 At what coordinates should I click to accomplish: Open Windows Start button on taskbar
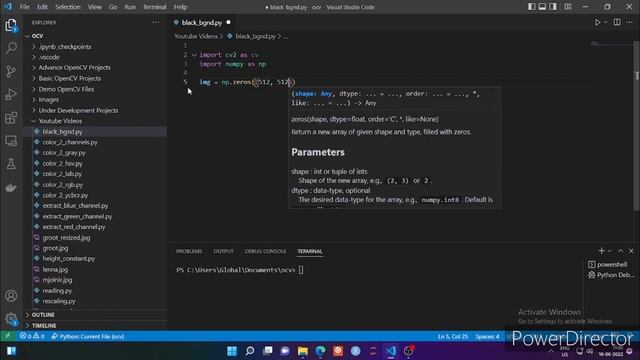pos(232,351)
